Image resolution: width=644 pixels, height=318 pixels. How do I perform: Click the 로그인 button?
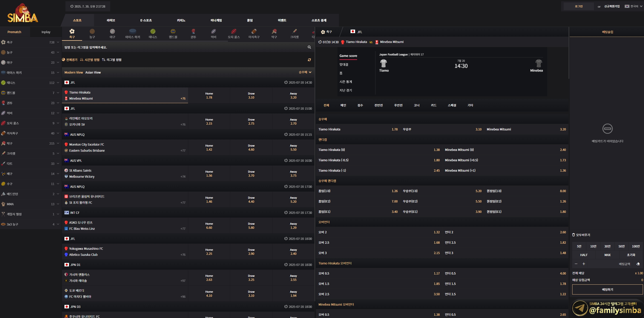coord(579,6)
